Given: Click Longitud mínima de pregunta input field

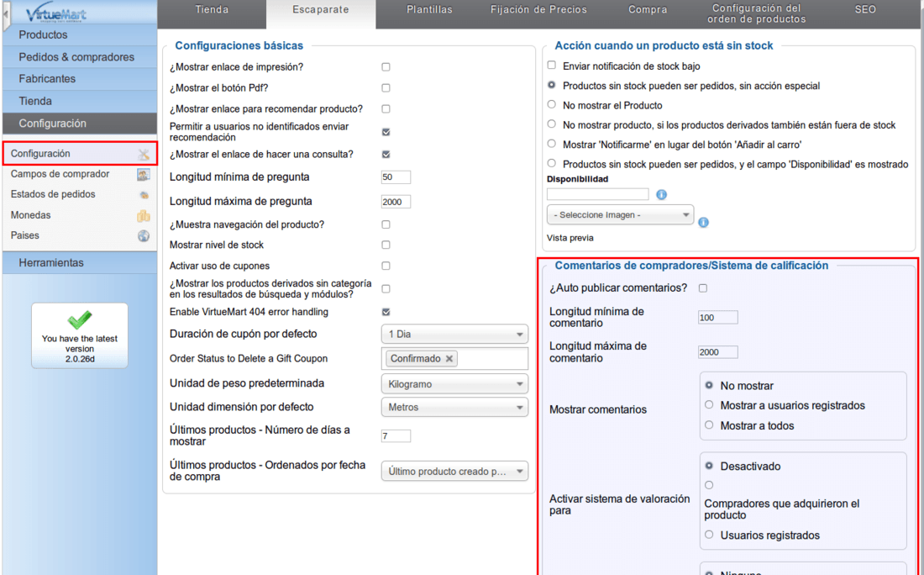Looking at the screenshot, I should click(x=396, y=177).
